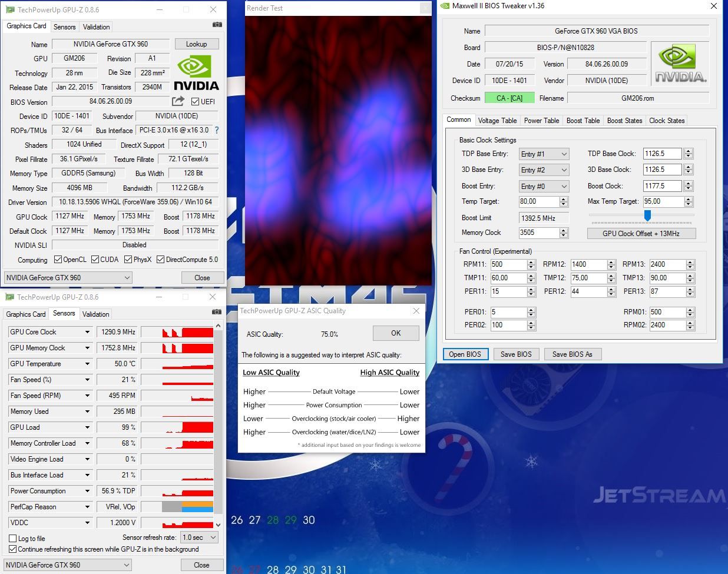Open the GPU selector dropdown in Sensors window

(x=68, y=565)
